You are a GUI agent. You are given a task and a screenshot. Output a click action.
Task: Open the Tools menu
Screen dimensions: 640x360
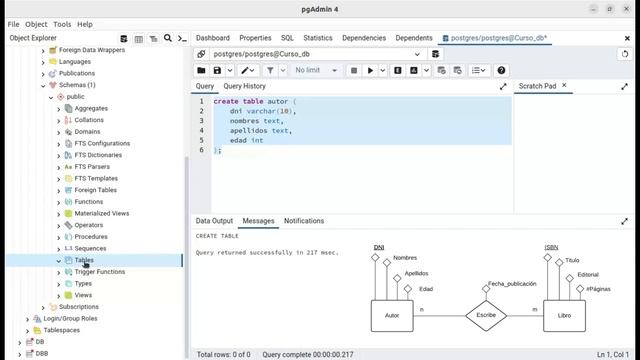[62, 24]
